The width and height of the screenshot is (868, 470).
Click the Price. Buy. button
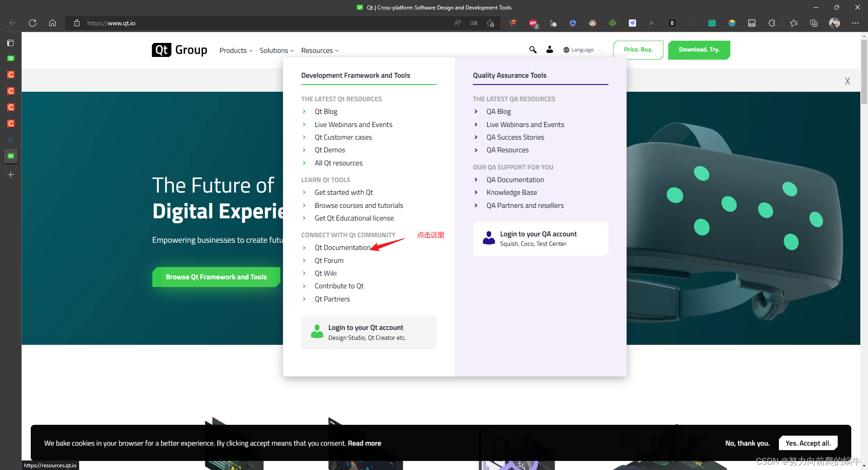click(x=638, y=50)
